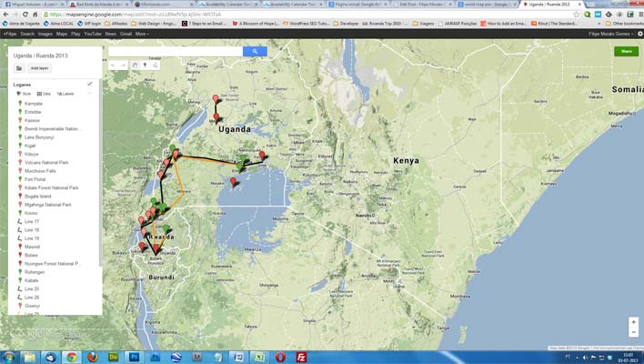Open the Data table for Lugares layer

(45, 94)
